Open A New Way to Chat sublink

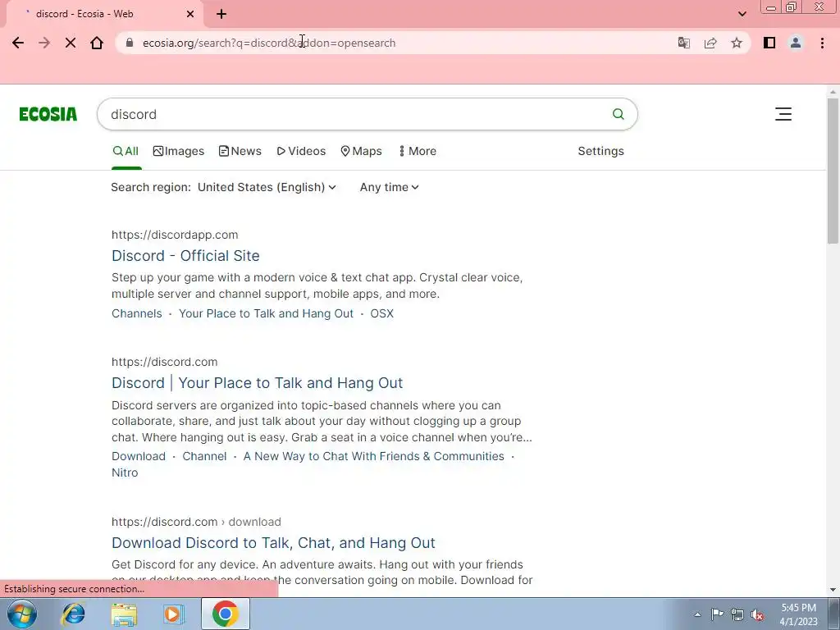point(373,456)
